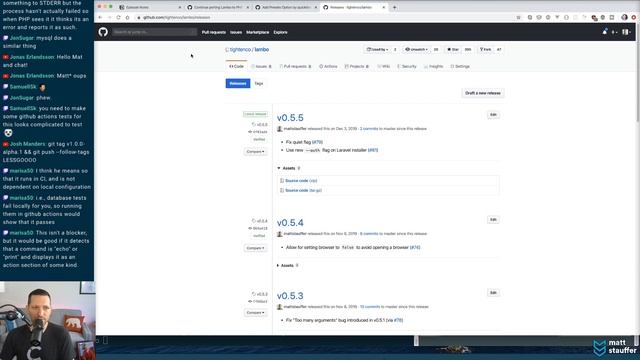Open a new browser tab
The width and height of the screenshot is (640, 360).
pos(394,7)
